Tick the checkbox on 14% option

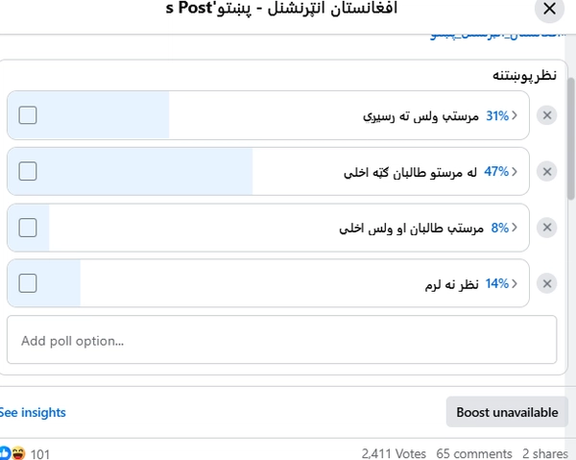[28, 283]
